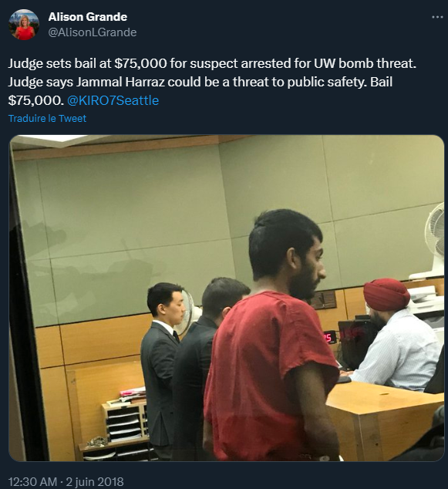Click the small desk fan behind suited men
The width and height of the screenshot is (448, 489).
[184, 313]
